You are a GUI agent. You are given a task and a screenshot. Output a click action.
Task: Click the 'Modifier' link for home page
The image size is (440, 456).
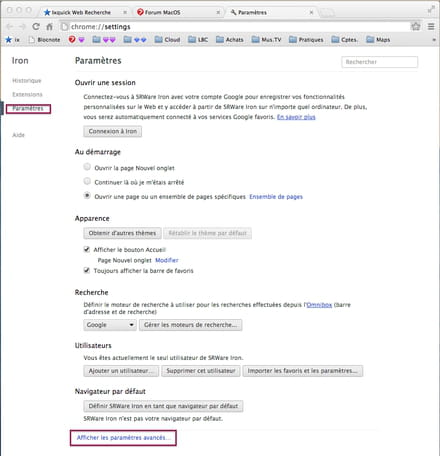click(167, 260)
